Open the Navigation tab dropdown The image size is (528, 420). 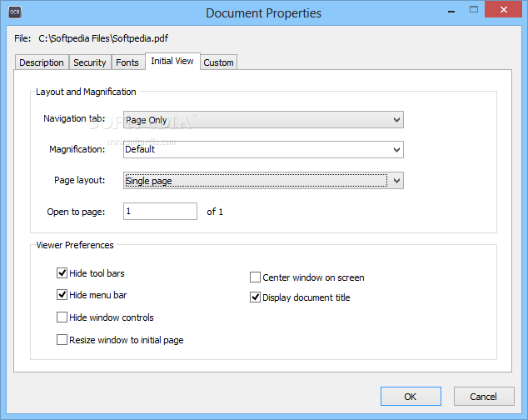(263, 120)
